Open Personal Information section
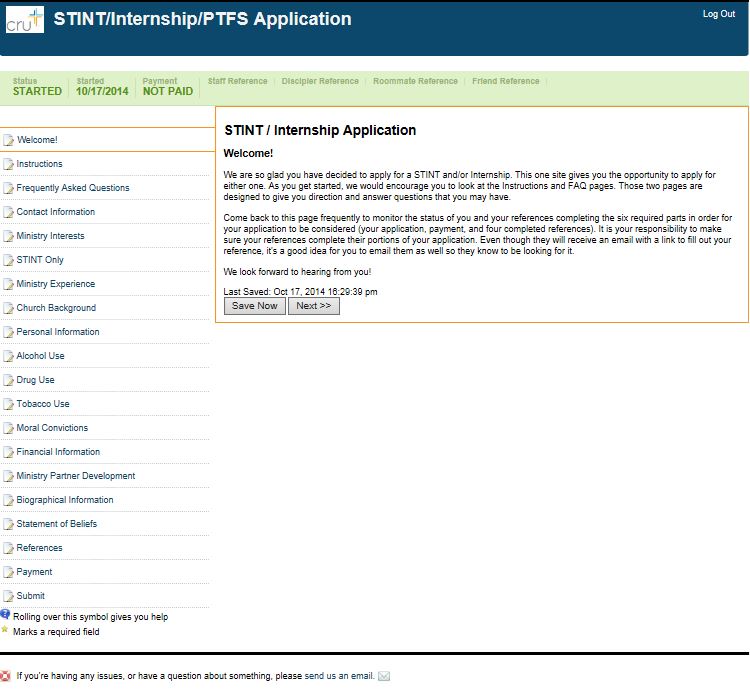This screenshot has height=690, width=750. coord(58,332)
